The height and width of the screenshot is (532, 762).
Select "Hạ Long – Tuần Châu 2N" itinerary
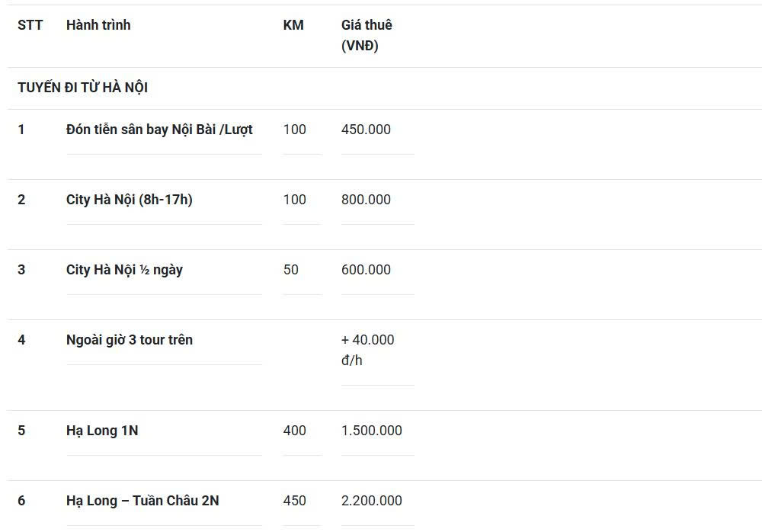(x=142, y=501)
